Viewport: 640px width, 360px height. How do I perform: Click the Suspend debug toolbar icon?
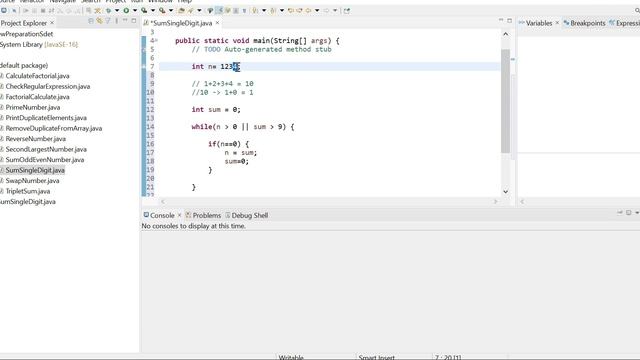click(34, 11)
